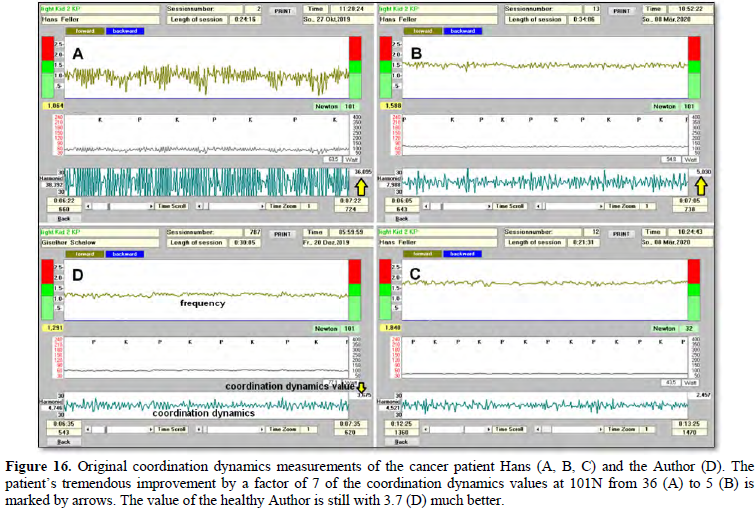Click PRINT button in panel B
756x513 pixels.
pos(621,11)
